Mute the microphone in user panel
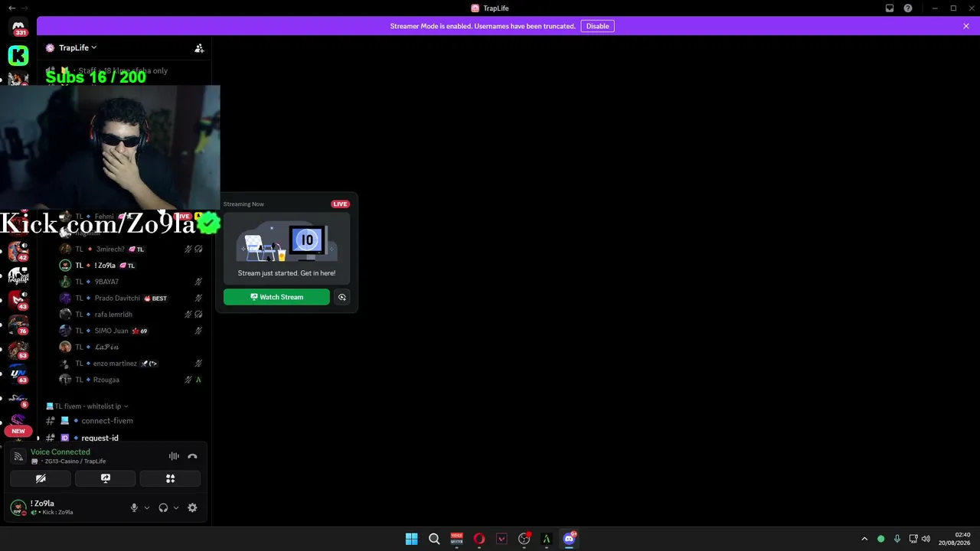 [x=134, y=507]
